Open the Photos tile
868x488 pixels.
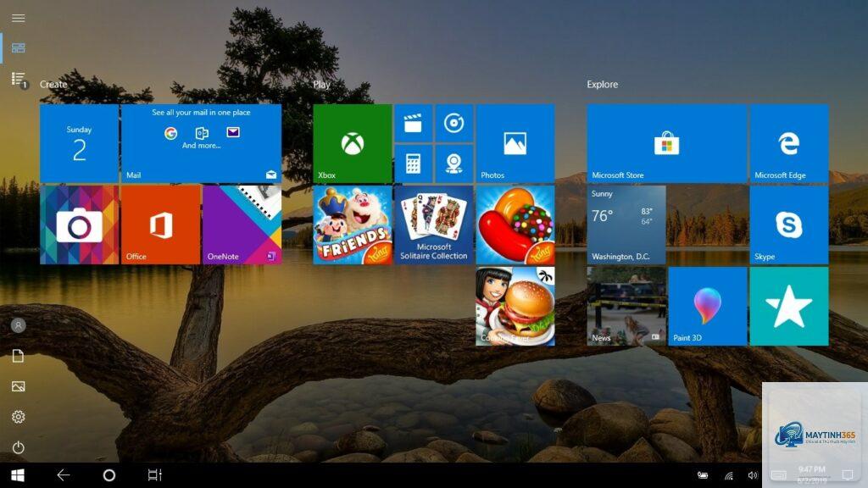tap(515, 143)
